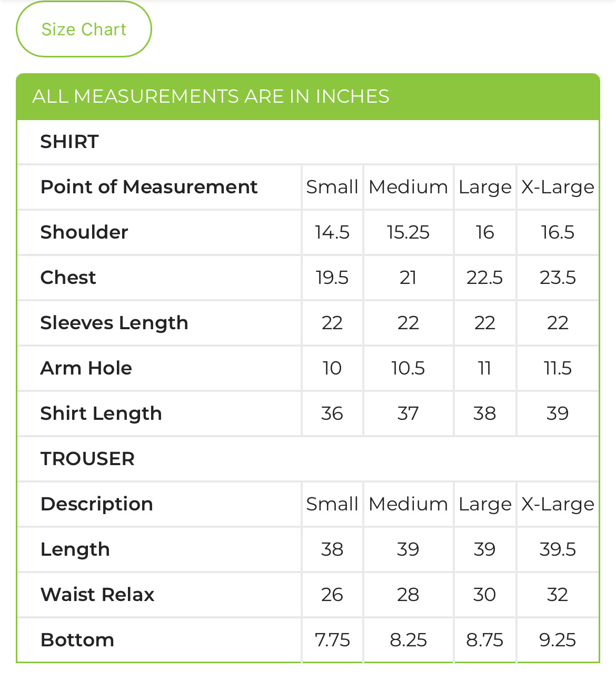Click the trouser Description column header

click(x=97, y=504)
